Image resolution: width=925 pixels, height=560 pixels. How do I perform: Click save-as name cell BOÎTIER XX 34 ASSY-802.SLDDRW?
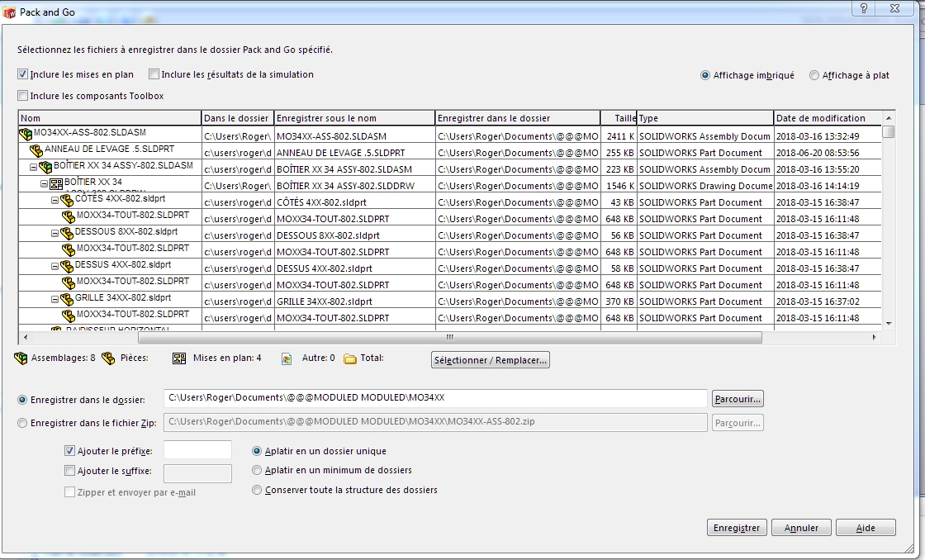click(x=354, y=185)
